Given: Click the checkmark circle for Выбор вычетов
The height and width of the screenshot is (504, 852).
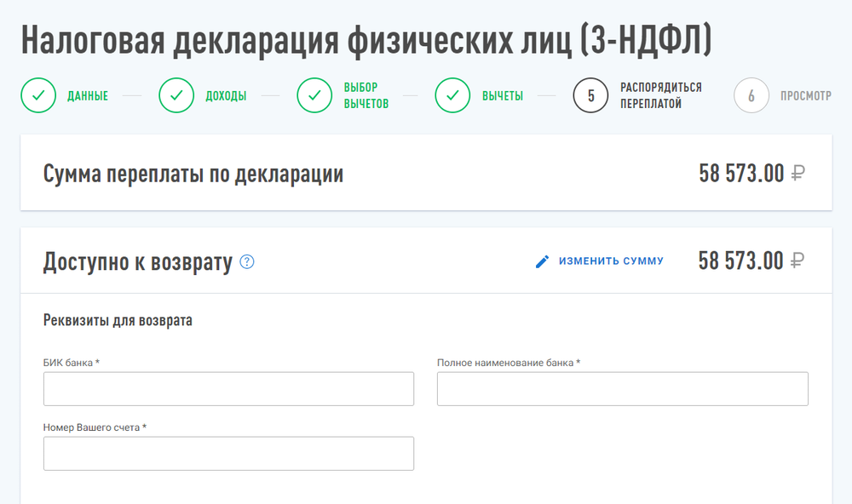Looking at the screenshot, I should coord(314,95).
